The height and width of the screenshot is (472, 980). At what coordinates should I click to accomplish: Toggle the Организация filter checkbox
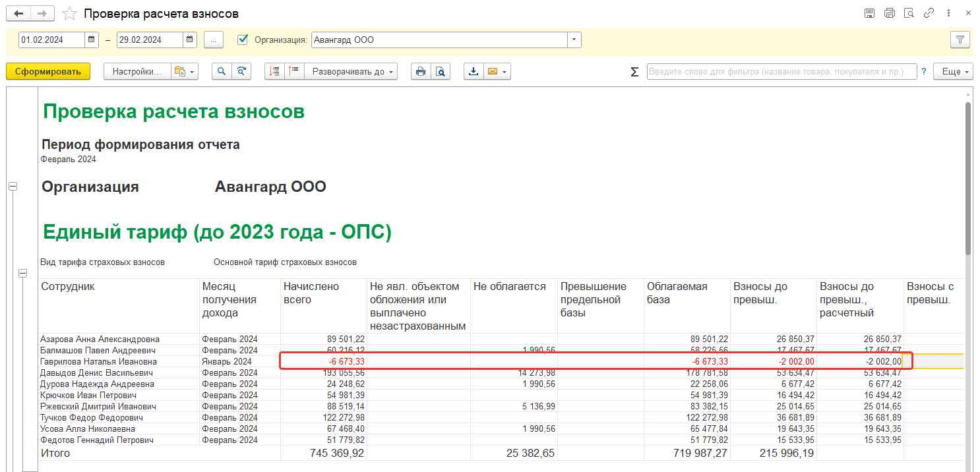243,40
